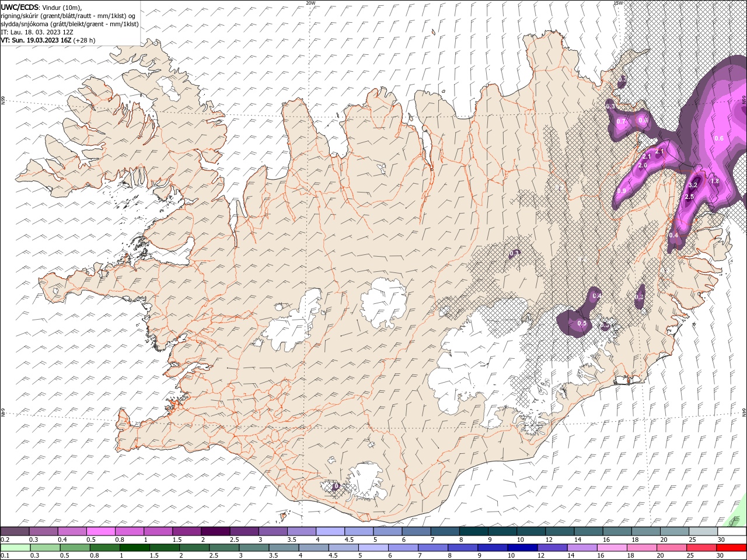Click the 'VT: Sun. 19.03.2023 16Z (+28 h)' line
The image size is (747, 560).
click(48, 40)
